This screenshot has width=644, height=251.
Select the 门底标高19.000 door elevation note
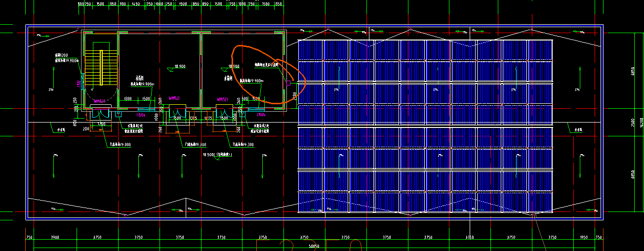coord(120,145)
